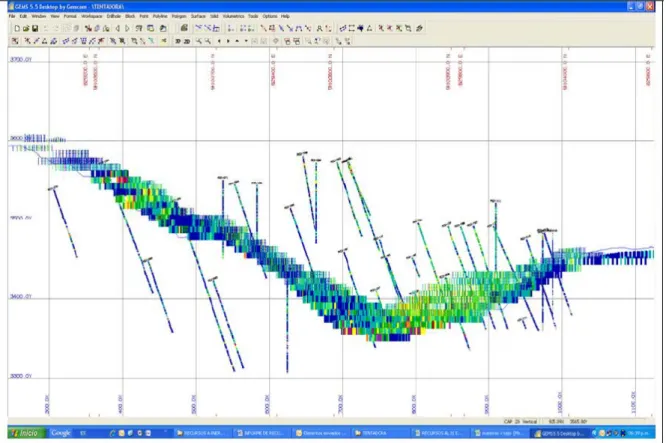Click the New document icon
Viewport: 666px width, 443px height.
point(17,28)
